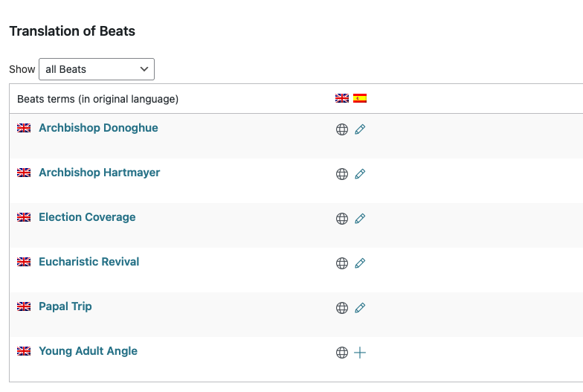
Task: Click the globe icon for Eucharistic Revival
Action: (342, 263)
